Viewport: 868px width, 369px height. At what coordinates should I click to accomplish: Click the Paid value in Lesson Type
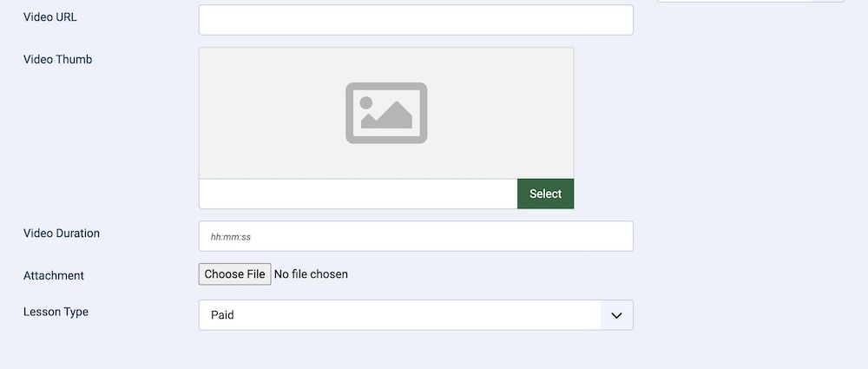tap(222, 315)
